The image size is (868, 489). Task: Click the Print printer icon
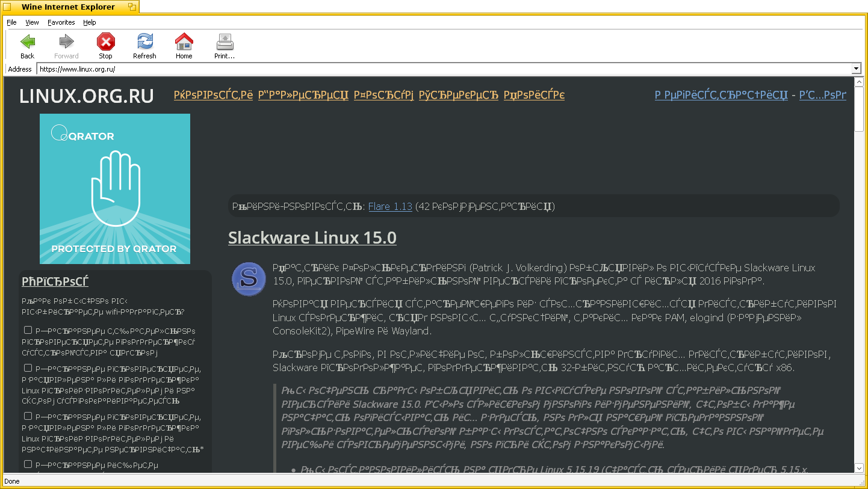pyautogui.click(x=225, y=42)
